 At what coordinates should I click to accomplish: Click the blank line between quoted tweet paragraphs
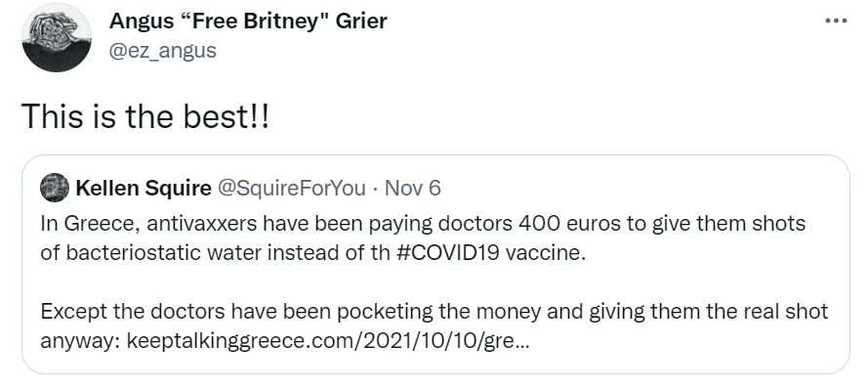click(x=434, y=282)
